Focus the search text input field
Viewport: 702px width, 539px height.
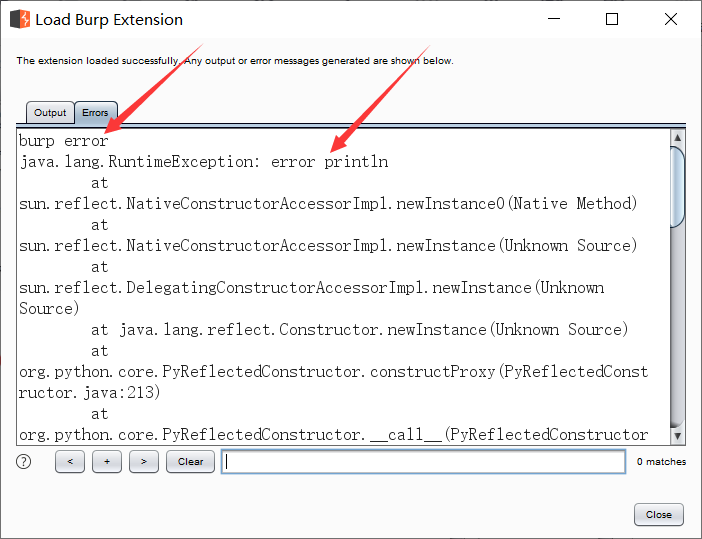pyautogui.click(x=423, y=461)
